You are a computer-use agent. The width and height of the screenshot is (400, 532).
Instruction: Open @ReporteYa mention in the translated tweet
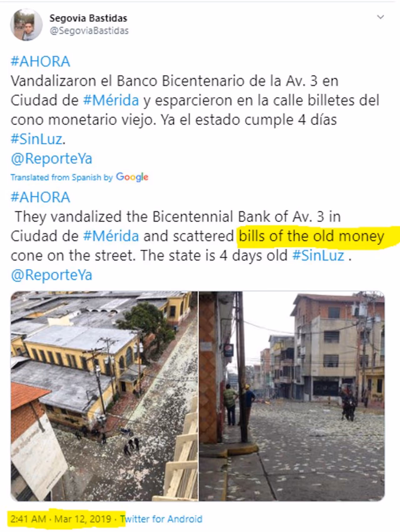[x=52, y=275]
